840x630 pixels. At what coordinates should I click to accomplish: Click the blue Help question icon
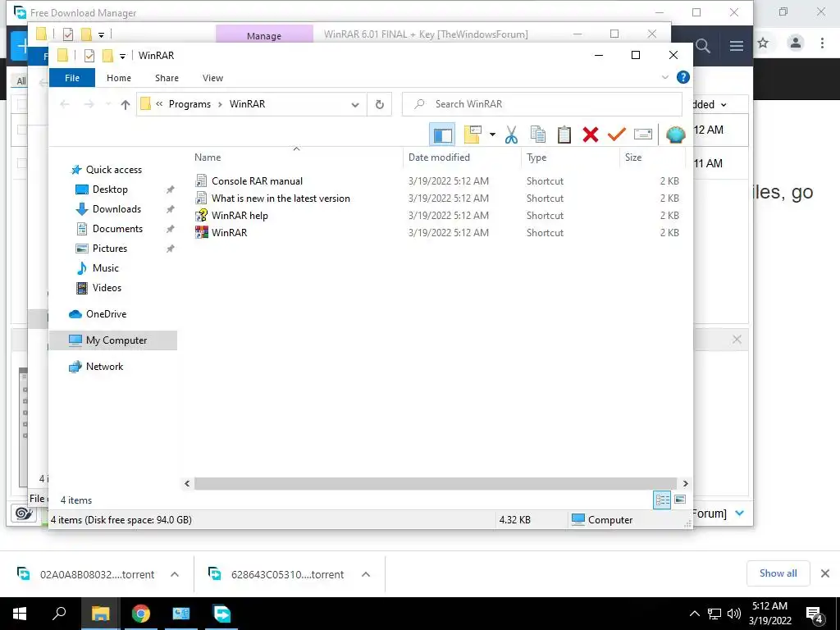(x=683, y=78)
